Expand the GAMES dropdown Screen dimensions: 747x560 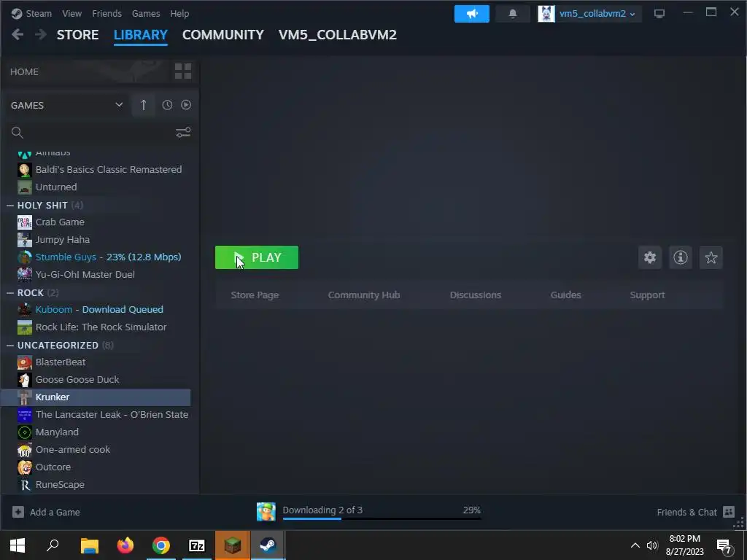(x=119, y=105)
